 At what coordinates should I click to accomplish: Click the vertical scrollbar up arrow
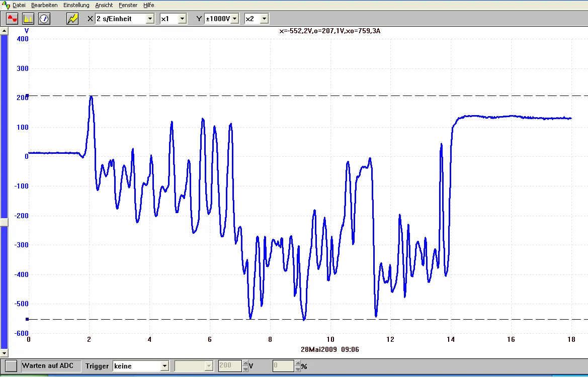tap(4, 31)
